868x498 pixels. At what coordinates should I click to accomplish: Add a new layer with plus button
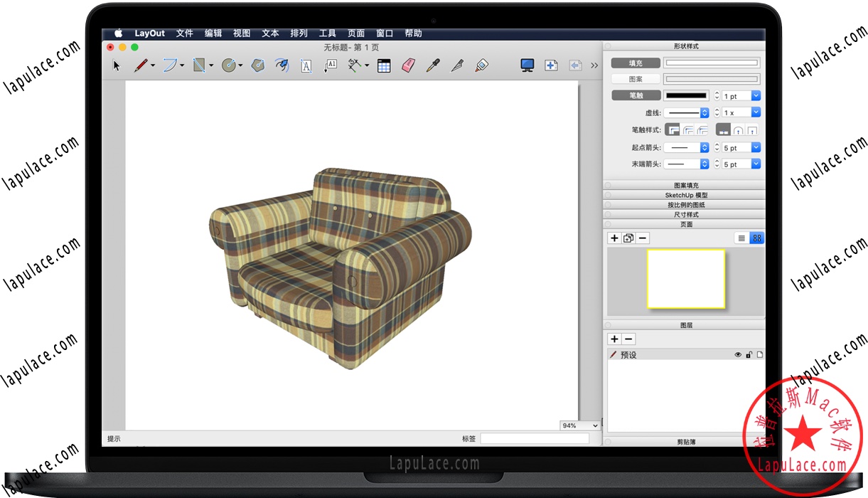point(615,339)
